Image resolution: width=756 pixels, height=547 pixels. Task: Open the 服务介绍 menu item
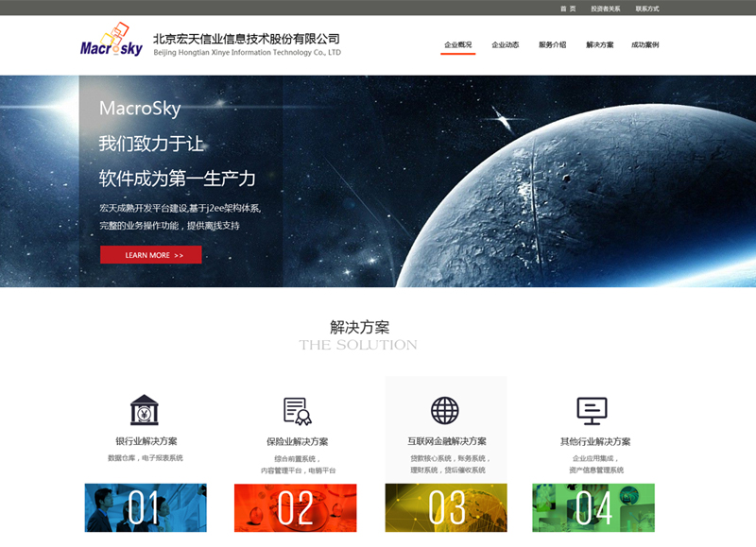552,43
